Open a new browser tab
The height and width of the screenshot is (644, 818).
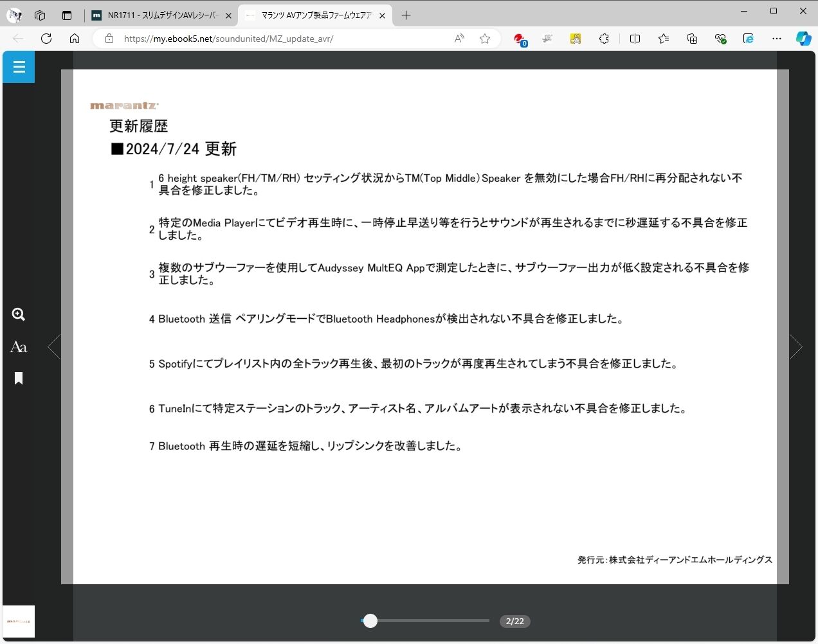pyautogui.click(x=406, y=15)
